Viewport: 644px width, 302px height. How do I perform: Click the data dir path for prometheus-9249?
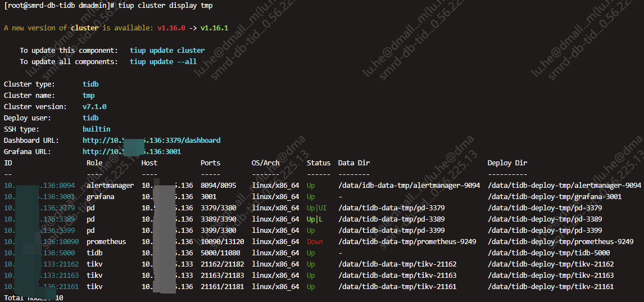pos(407,242)
